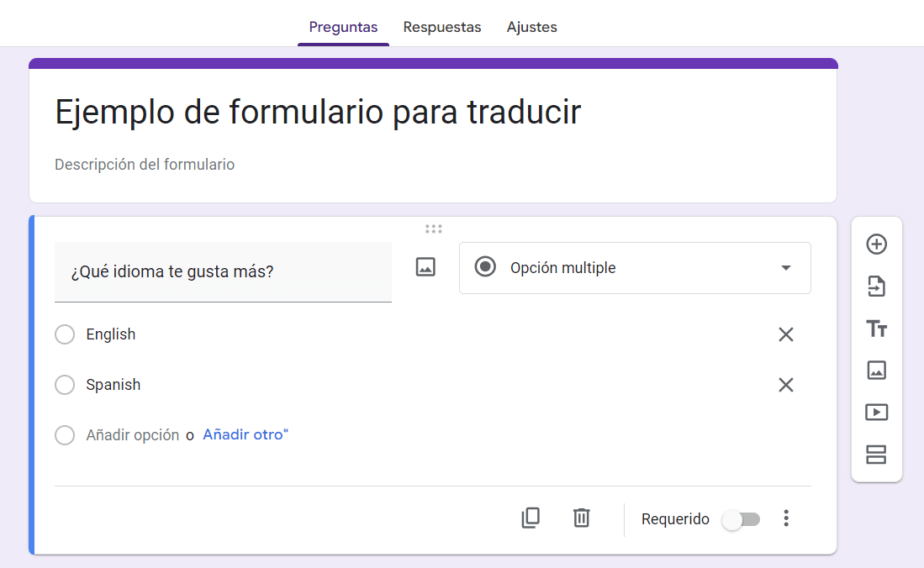Select the Add video icon in the sidebar
Viewport: 924px width, 568px height.
pyautogui.click(x=876, y=413)
